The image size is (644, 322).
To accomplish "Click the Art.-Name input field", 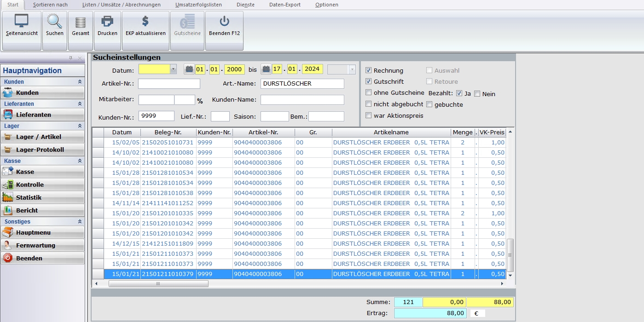I will (x=302, y=84).
